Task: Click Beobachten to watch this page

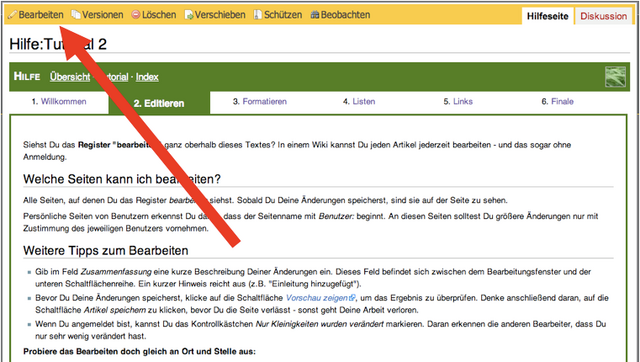Action: [345, 15]
